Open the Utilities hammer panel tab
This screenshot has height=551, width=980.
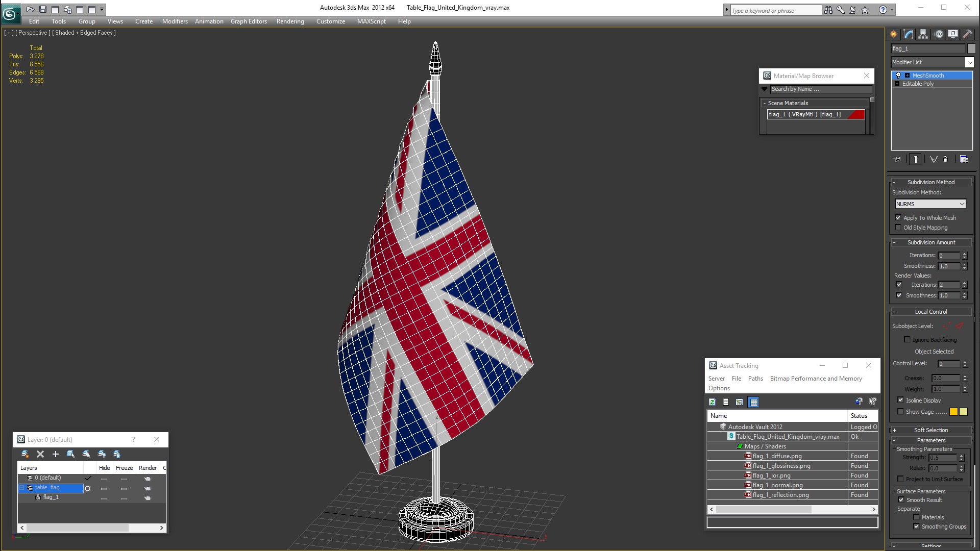click(967, 34)
